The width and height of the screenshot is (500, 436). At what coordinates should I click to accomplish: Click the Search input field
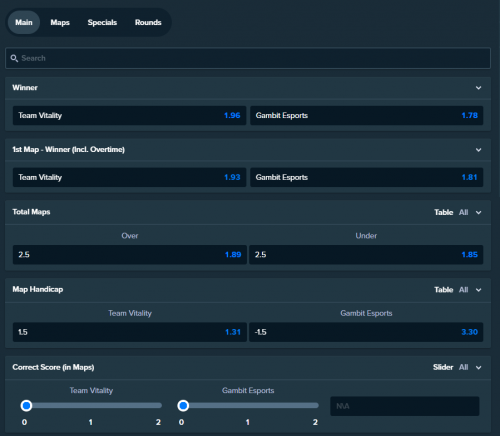248,58
